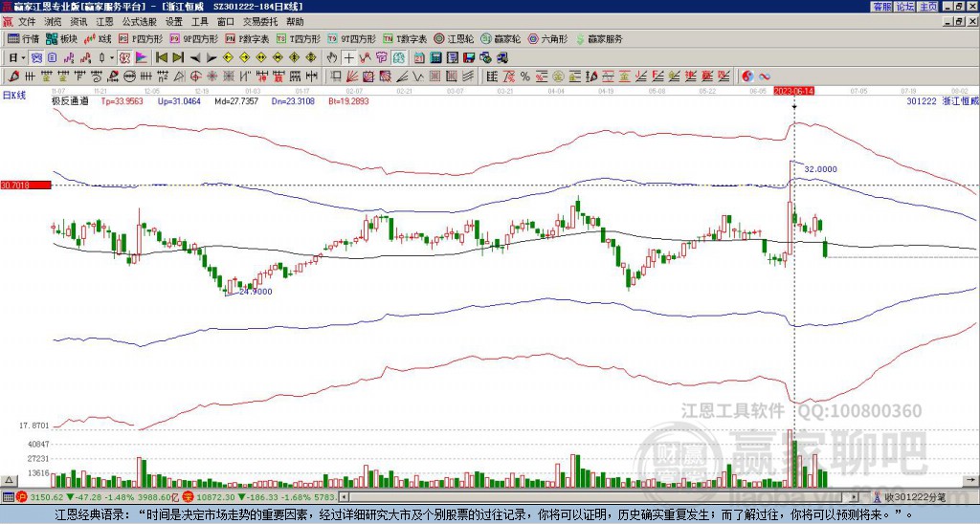Click the 极反通道 indicator name
Image resolution: width=980 pixels, height=524 pixels.
click(70, 100)
